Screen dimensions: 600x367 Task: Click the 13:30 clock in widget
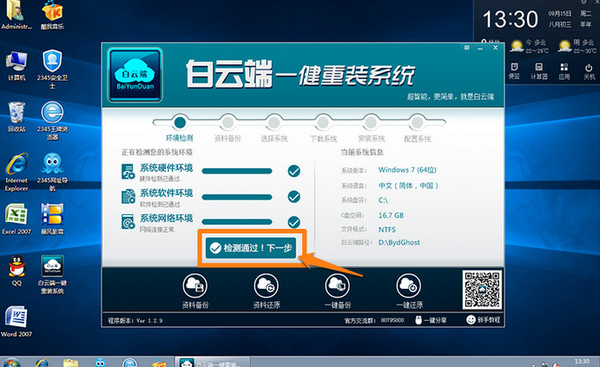pos(510,19)
